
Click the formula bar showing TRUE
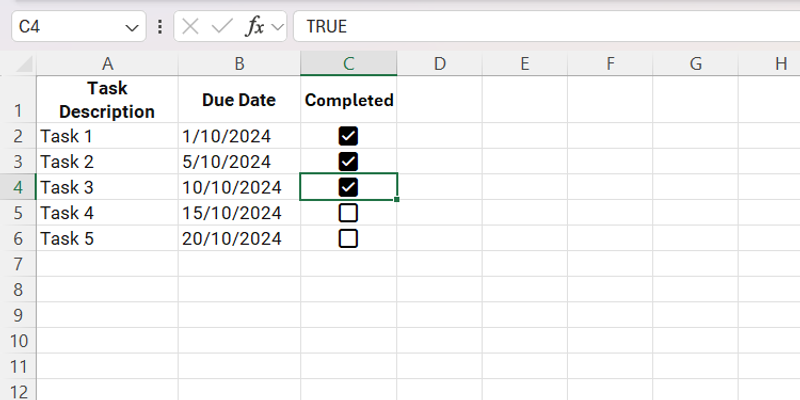(x=540, y=27)
